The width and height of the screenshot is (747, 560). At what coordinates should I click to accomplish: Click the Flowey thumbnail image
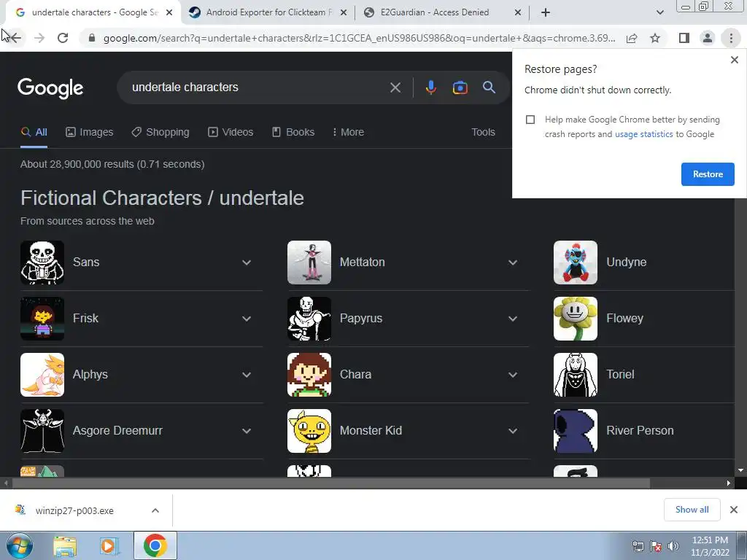click(x=575, y=319)
